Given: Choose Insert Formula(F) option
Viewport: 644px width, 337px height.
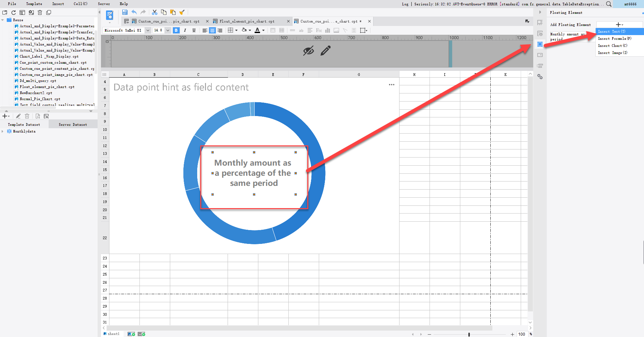Looking at the screenshot, I should 615,38.
